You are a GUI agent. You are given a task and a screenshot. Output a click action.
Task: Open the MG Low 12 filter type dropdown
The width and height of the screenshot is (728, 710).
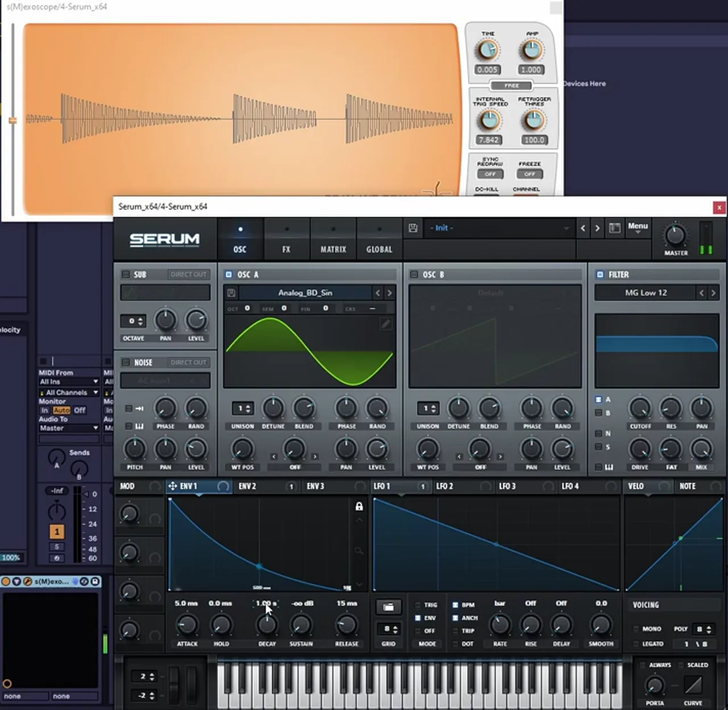tap(646, 293)
